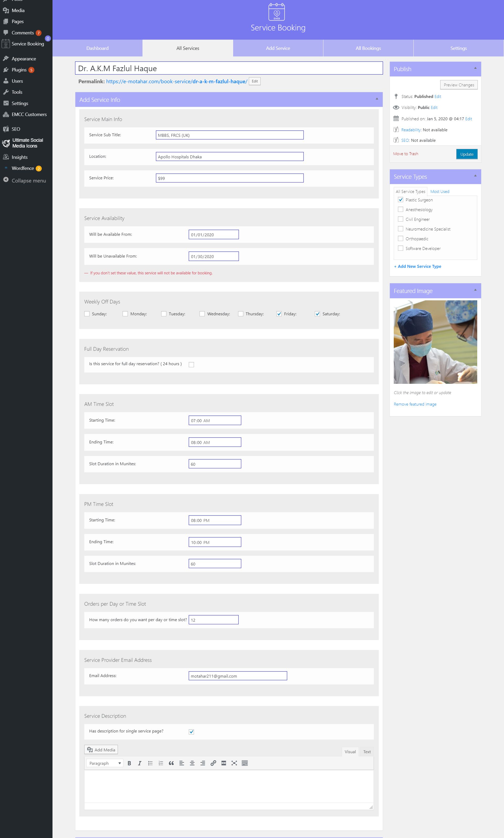Click the insert link icon
The height and width of the screenshot is (838, 504).
pyautogui.click(x=213, y=763)
